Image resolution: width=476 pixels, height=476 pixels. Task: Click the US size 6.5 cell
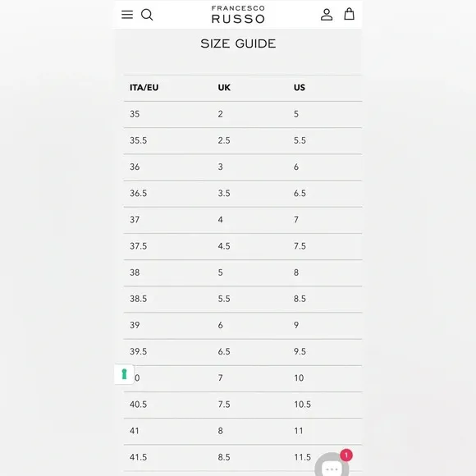pos(300,193)
